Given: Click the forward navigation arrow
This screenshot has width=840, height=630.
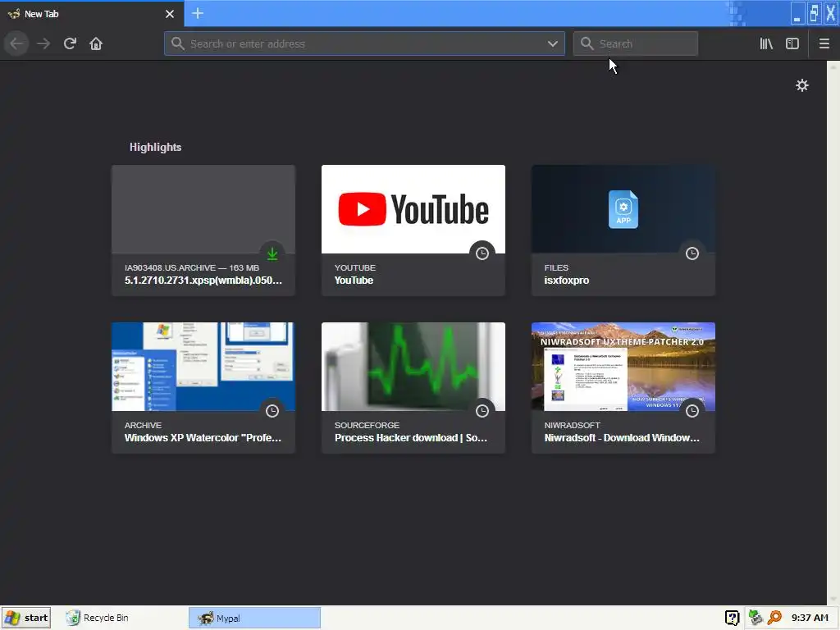Looking at the screenshot, I should click(43, 43).
